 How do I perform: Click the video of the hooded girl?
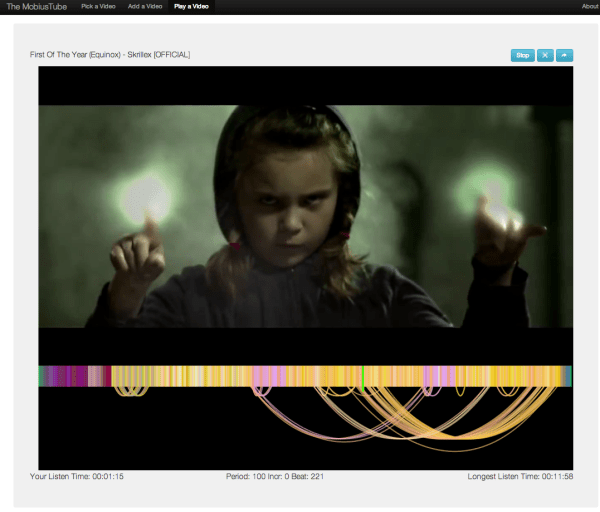305,216
